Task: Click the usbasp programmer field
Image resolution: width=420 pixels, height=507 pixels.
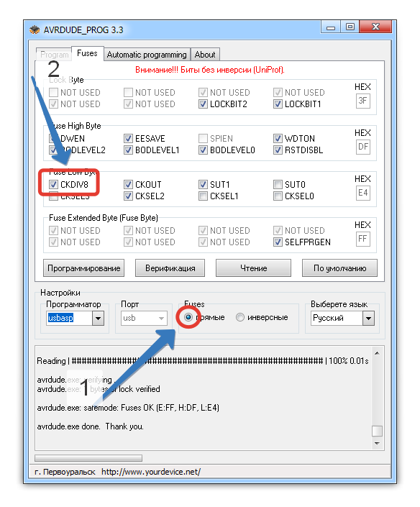Action: (69, 318)
